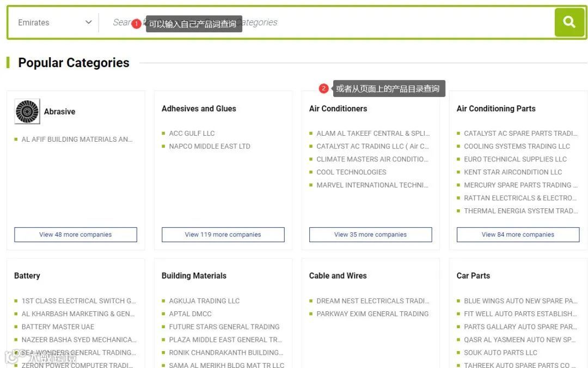Open AL AFIF BUILDING MATERIALS company
Screen dimensions: 588x368
77,140
